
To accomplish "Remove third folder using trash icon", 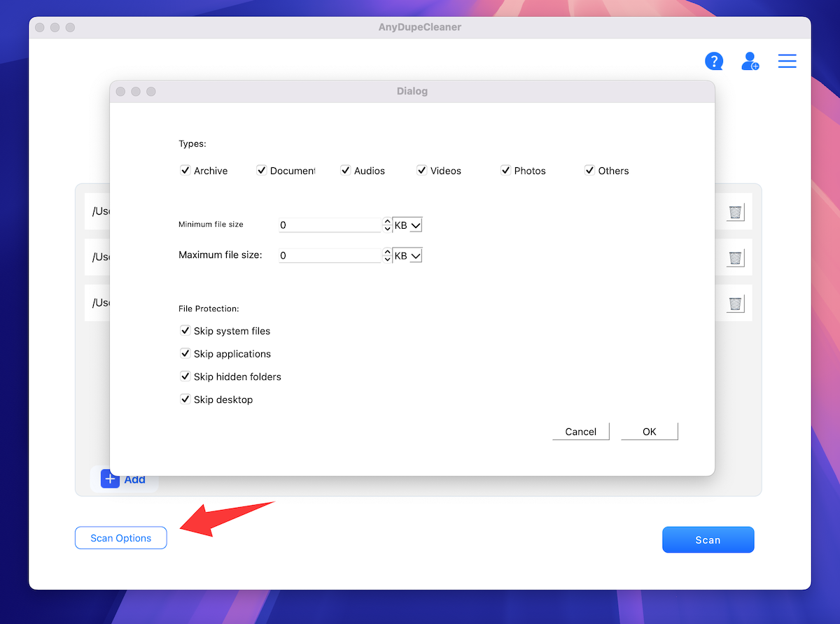I will pyautogui.click(x=735, y=304).
